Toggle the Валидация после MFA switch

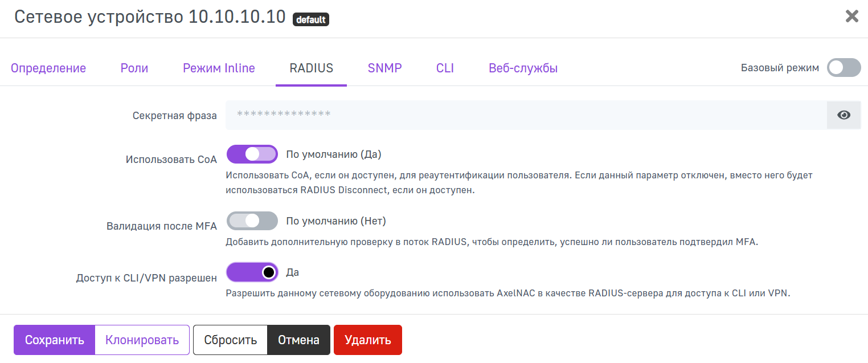click(252, 221)
